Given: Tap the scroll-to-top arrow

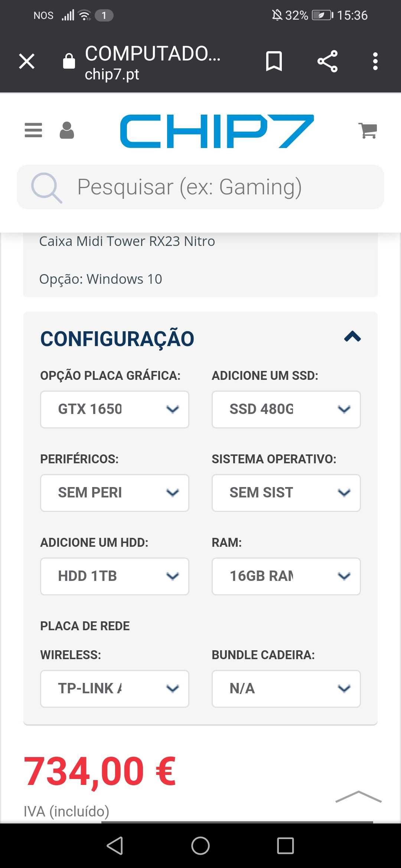Looking at the screenshot, I should pyautogui.click(x=358, y=797).
